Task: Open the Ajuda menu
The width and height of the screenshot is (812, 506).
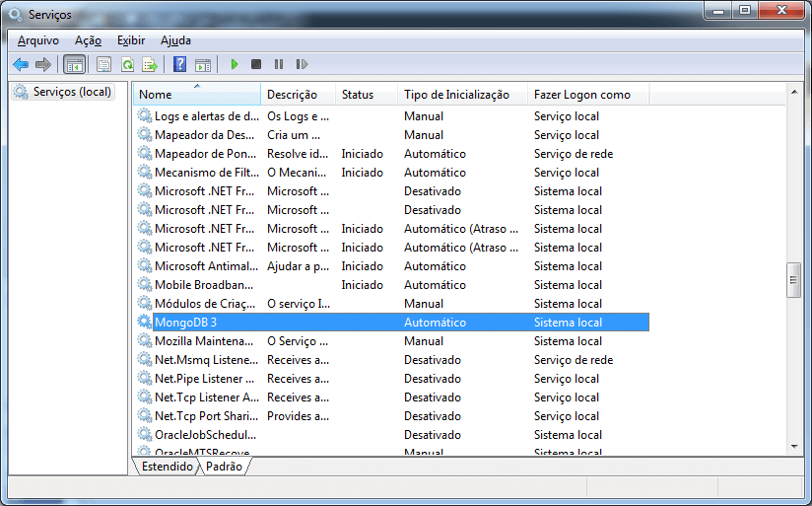Action: pos(175,40)
